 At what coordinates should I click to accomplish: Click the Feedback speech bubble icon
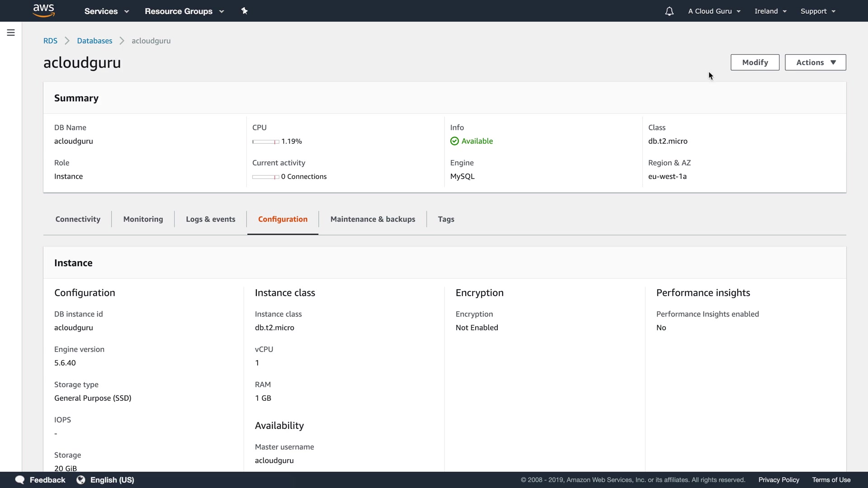coord(19,480)
